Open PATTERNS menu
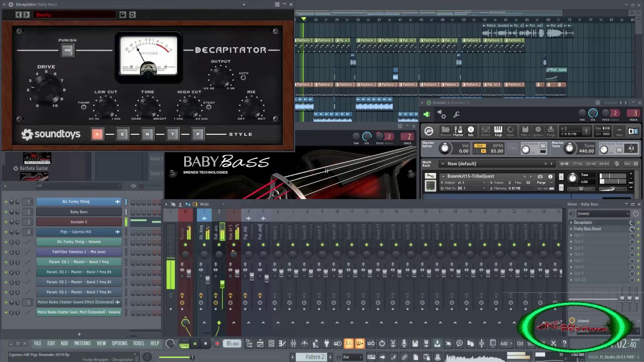 pos(83,343)
